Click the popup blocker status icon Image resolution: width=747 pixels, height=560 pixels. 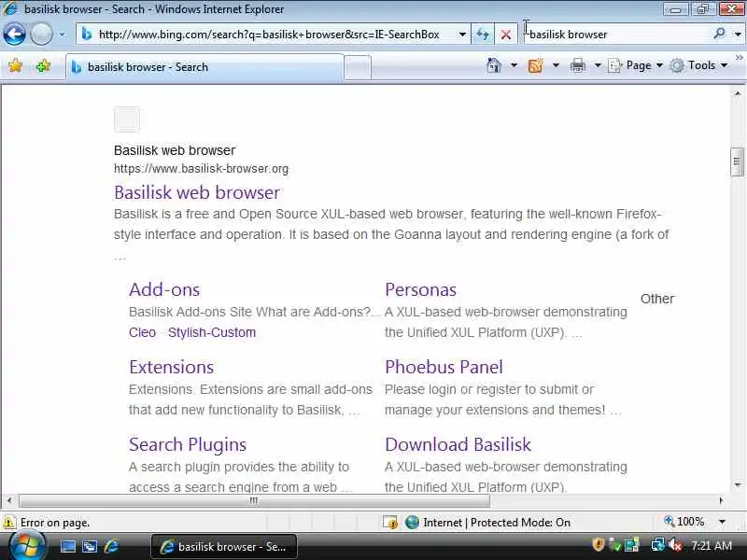(390, 523)
